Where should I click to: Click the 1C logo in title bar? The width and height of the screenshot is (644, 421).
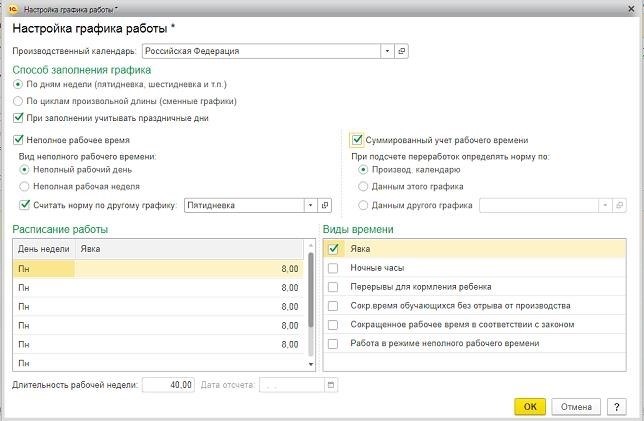pos(12,8)
